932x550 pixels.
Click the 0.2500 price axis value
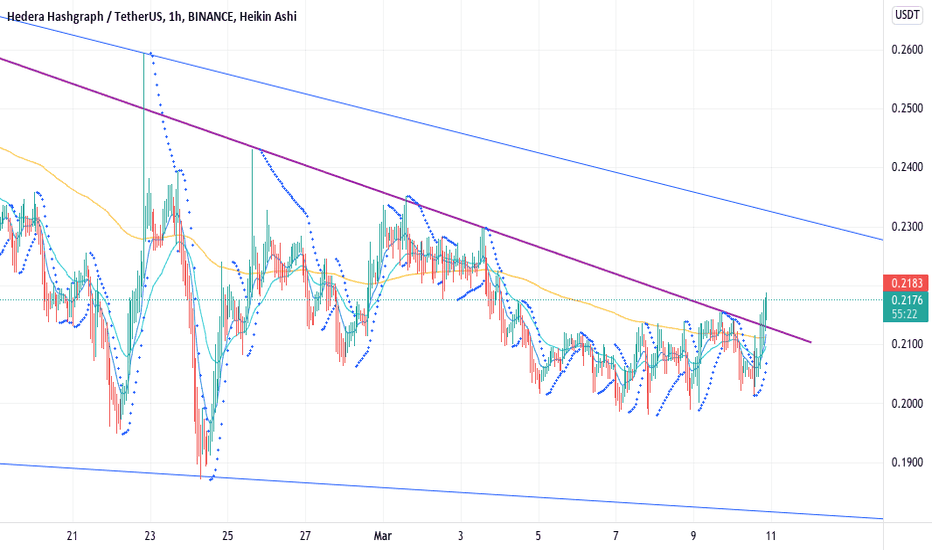point(907,108)
